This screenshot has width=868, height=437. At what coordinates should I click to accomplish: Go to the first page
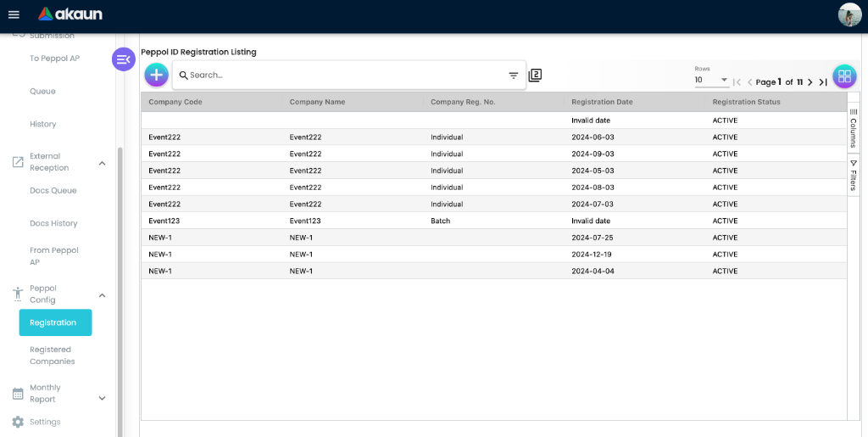737,82
